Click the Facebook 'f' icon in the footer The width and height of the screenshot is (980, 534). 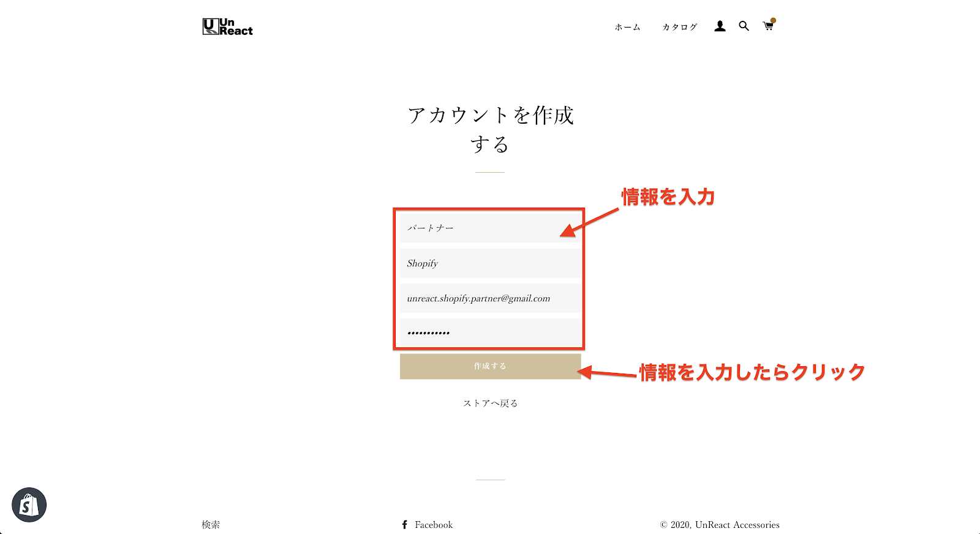(404, 525)
